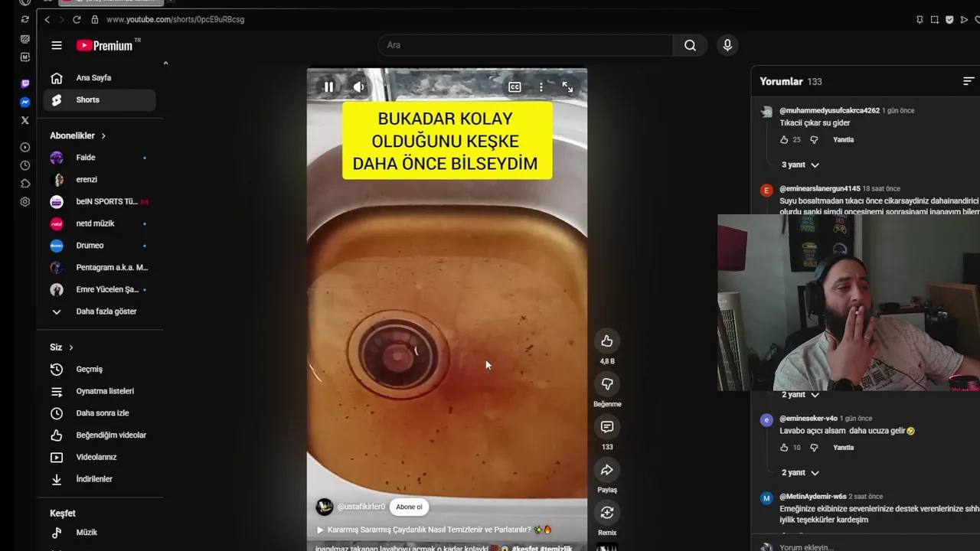This screenshot has height=551, width=980.
Task: Remix this Short
Action: click(x=607, y=513)
